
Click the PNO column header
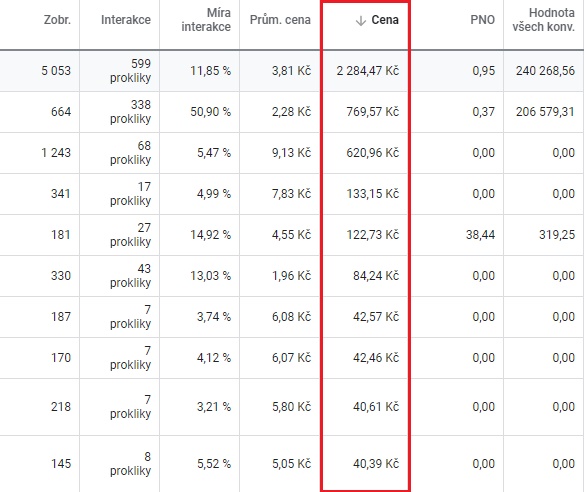point(483,20)
